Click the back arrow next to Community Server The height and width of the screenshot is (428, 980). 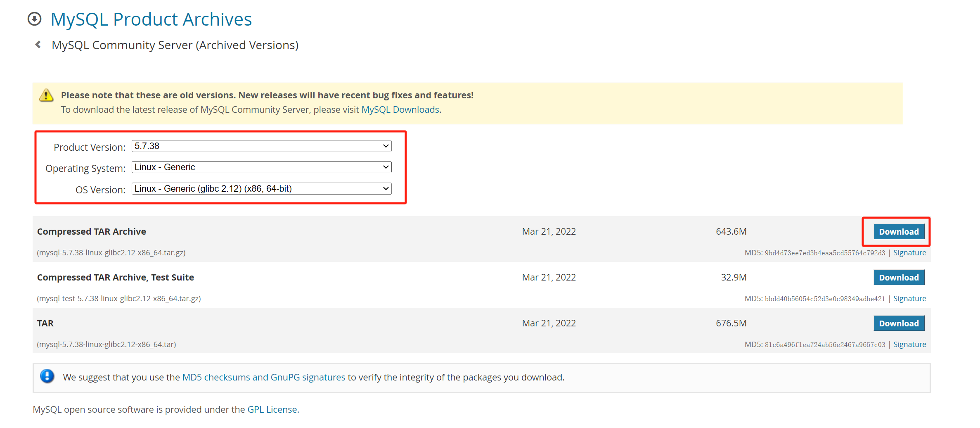pyautogui.click(x=38, y=45)
